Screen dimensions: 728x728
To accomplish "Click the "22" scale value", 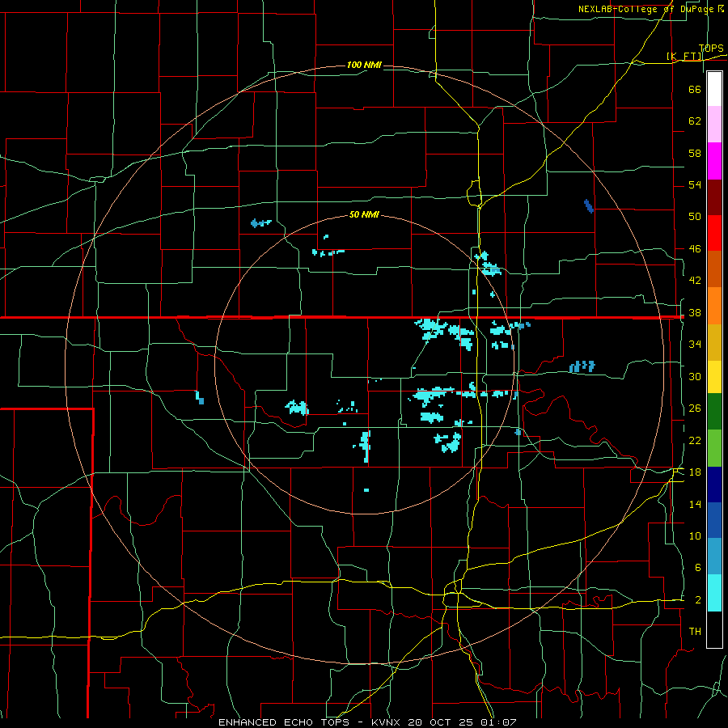I will tap(695, 441).
